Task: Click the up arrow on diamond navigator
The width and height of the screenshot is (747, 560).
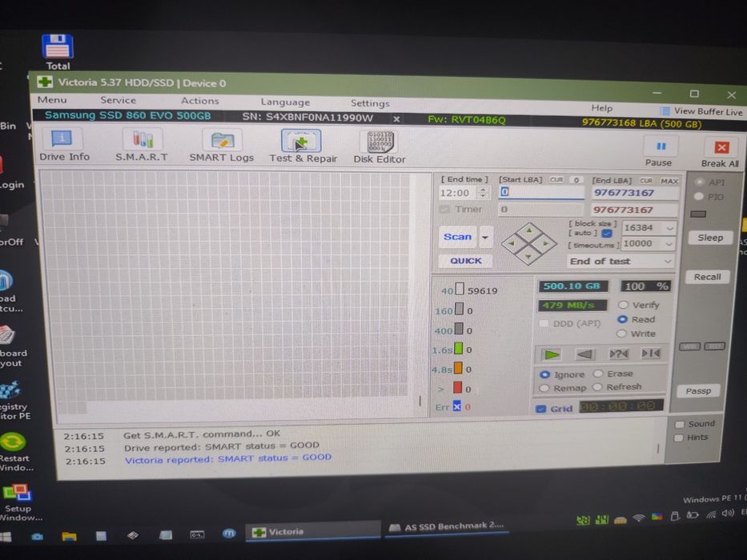Action: [528, 230]
